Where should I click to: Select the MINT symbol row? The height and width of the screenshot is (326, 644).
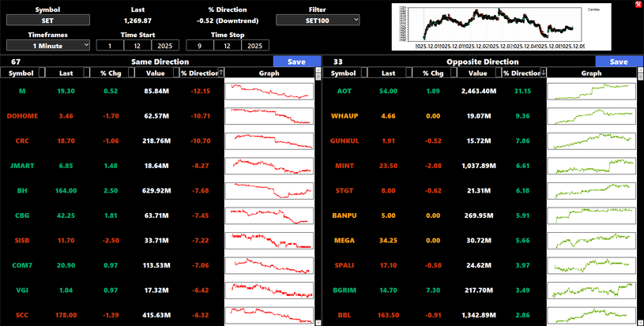344,166
